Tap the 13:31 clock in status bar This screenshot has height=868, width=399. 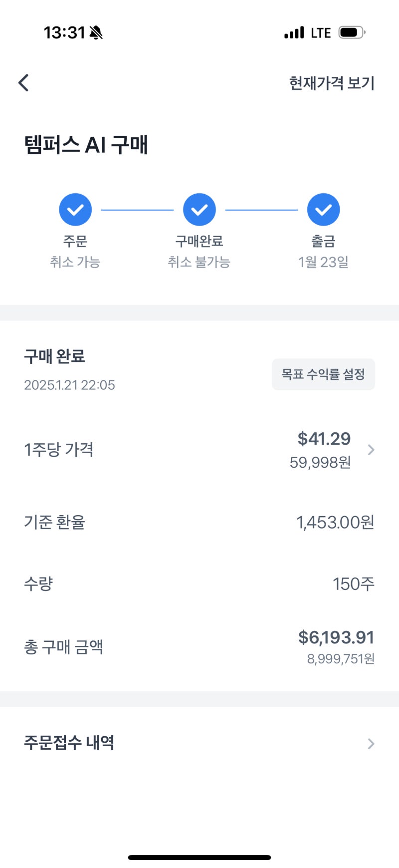[64, 33]
